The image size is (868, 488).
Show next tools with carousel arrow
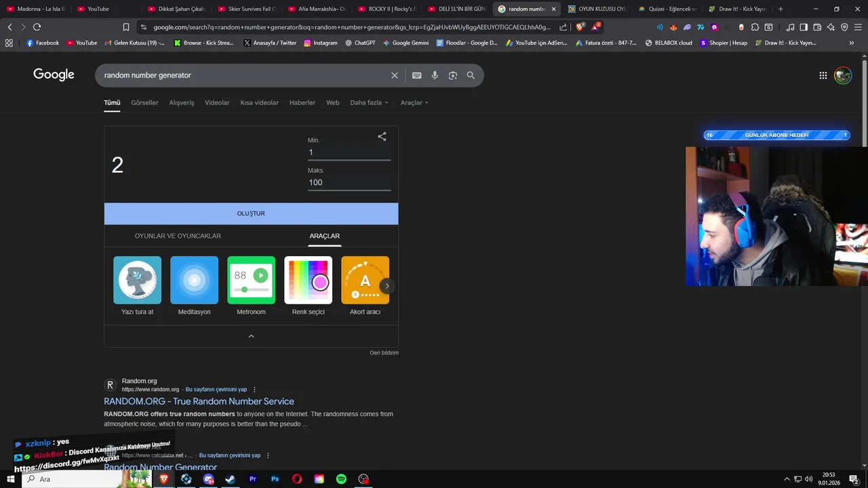387,286
